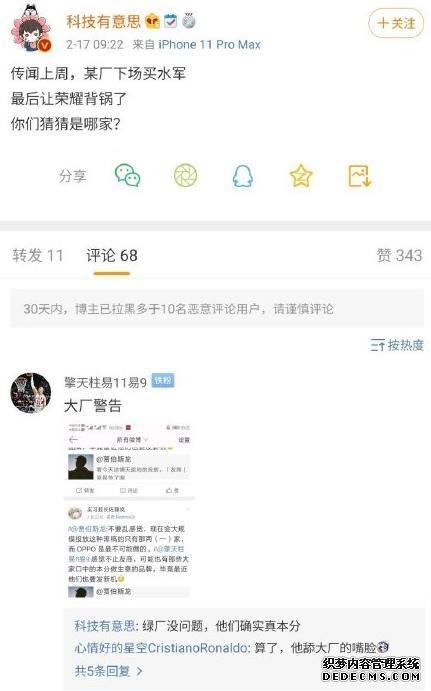Follow the author with 十关注 button
The width and height of the screenshot is (431, 691).
(x=396, y=23)
